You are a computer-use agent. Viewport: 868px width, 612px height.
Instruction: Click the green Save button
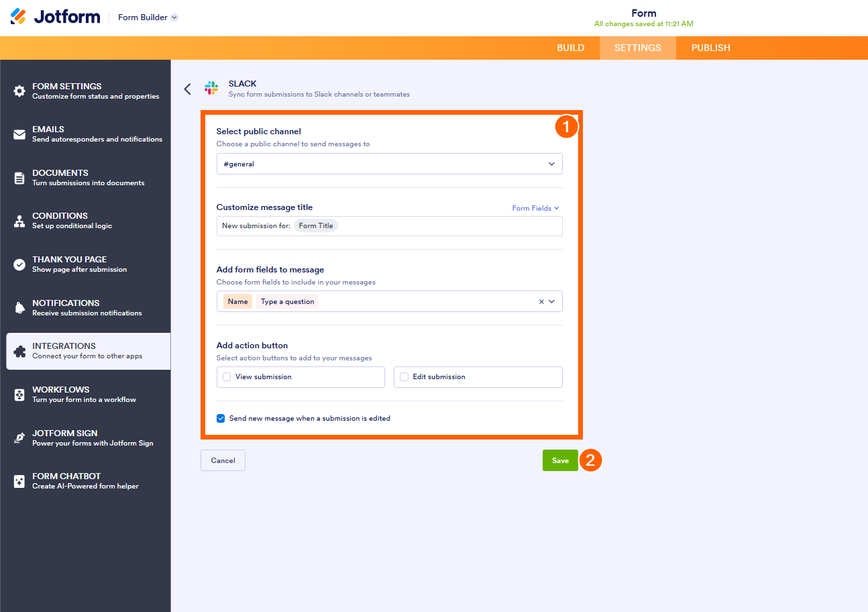[560, 460]
